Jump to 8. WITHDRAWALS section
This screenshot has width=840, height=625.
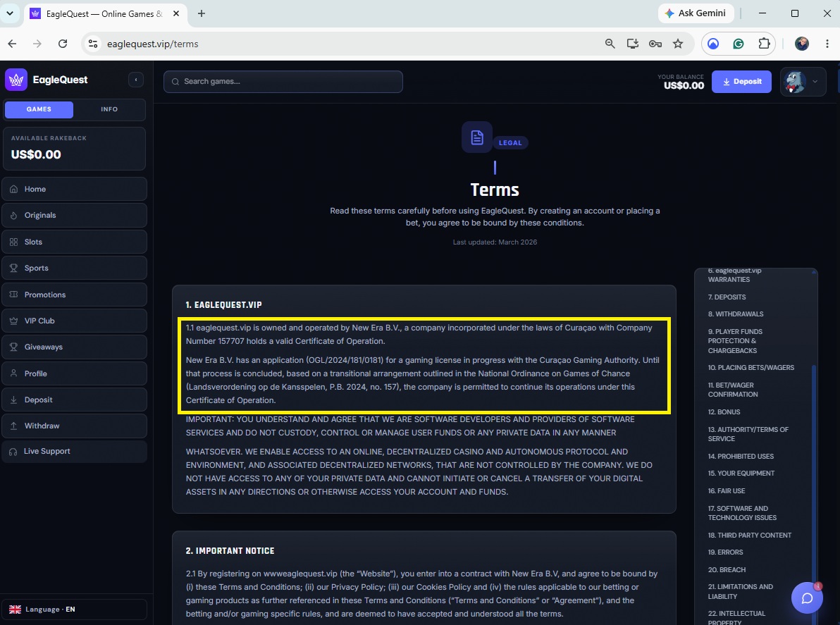pos(736,314)
